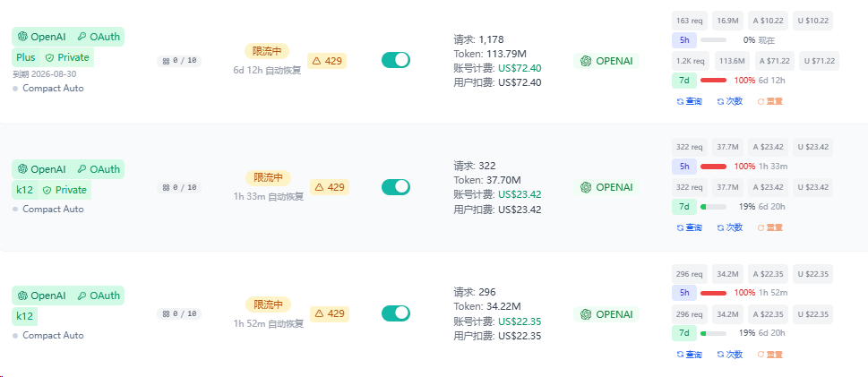Click the red 100% progress bar at 1h 33m
Image resolution: width=868 pixels, height=377 pixels.
click(713, 166)
